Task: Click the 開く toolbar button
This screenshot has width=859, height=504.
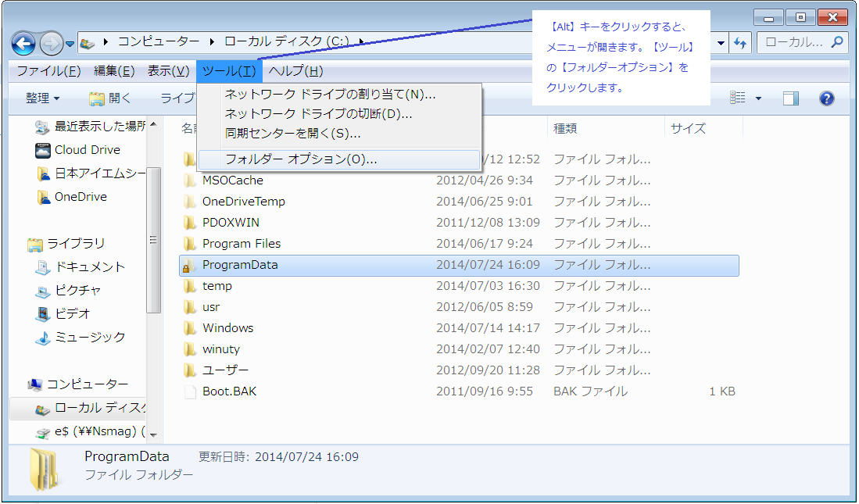Action: click(110, 98)
